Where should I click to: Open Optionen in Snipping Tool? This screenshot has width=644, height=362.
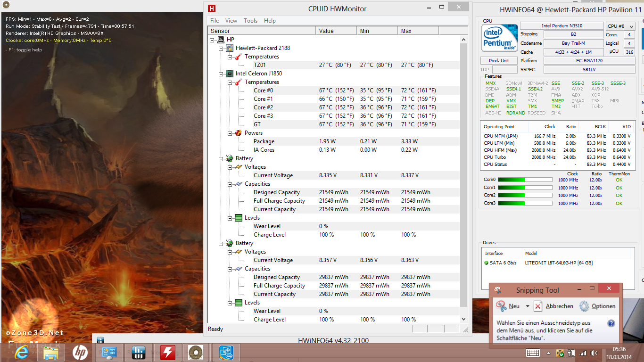click(597, 306)
